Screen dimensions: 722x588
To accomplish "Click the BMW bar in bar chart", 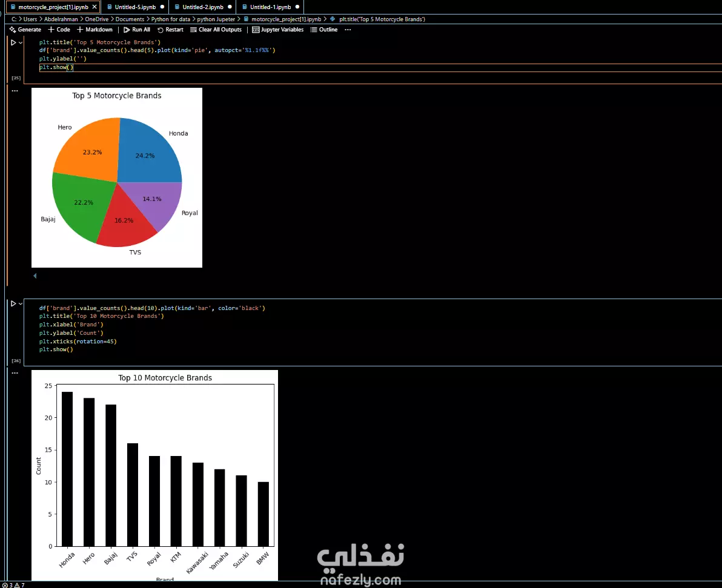I will [263, 514].
